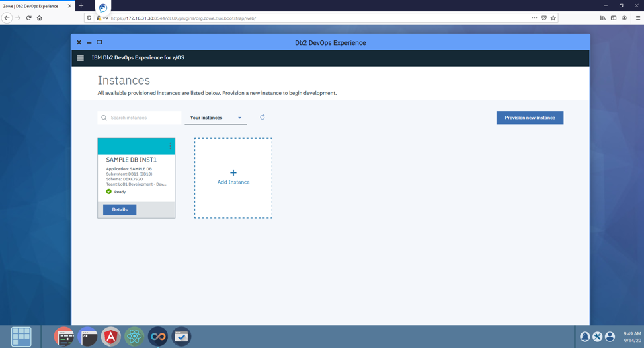
Task: Open the Zowe launchpad app grid
Action: point(21,337)
